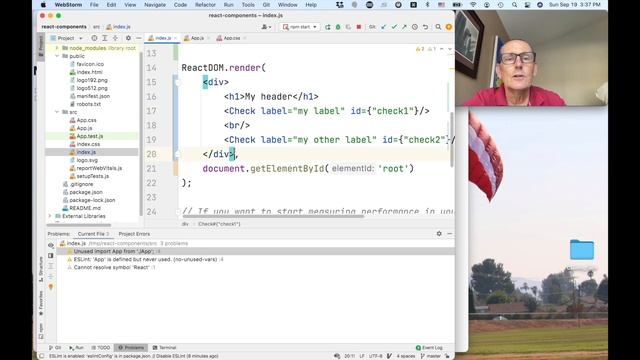
Task: Open the Terminal tool window
Action: (x=164, y=348)
